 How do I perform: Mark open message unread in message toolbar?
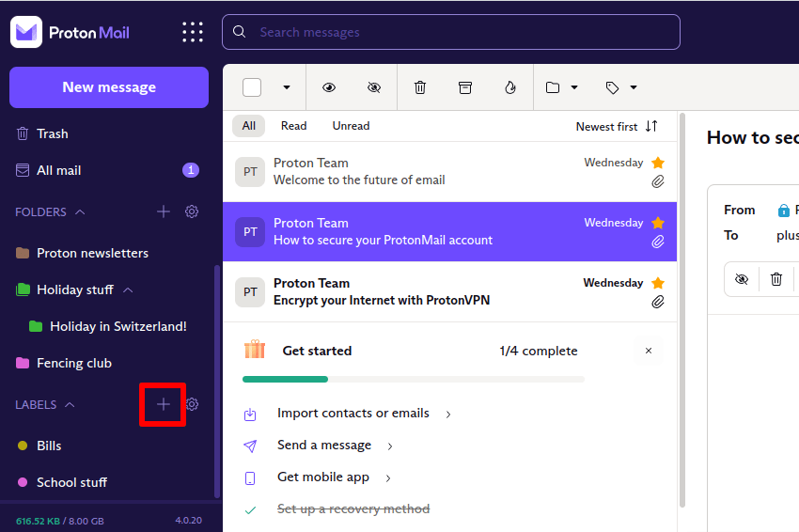point(742,279)
